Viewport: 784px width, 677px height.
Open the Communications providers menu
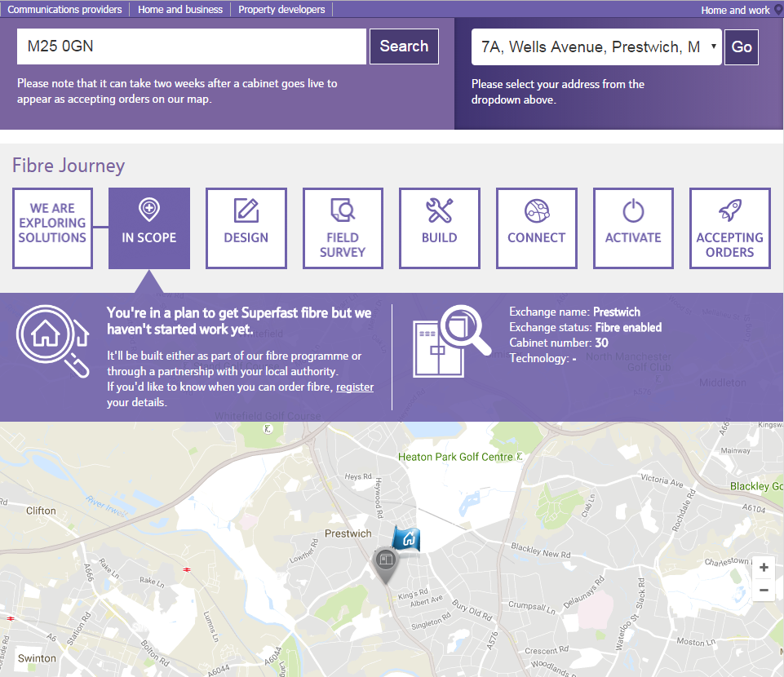pyautogui.click(x=64, y=10)
